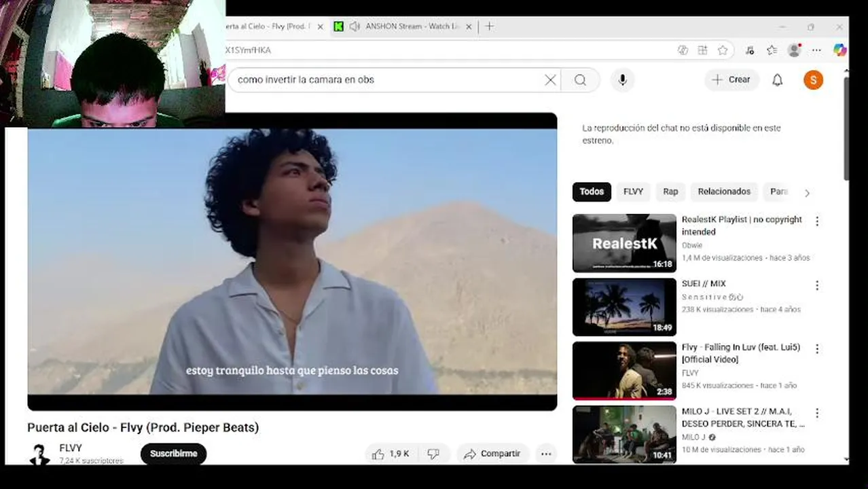Click MILO J - LIVE SET 2 title
The image size is (868, 489).
tap(743, 417)
